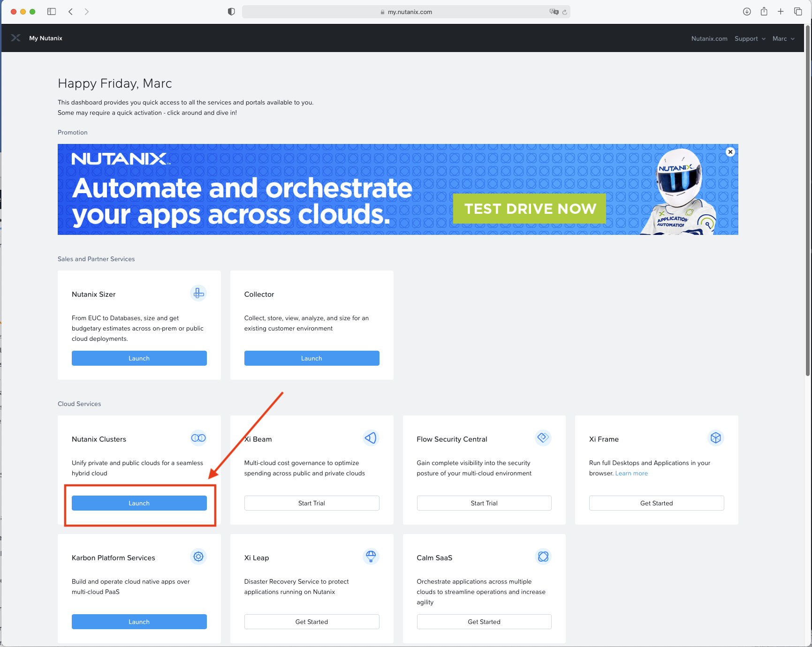Viewport: 812px width, 647px height.
Task: Show Safari downloads
Action: click(x=747, y=12)
